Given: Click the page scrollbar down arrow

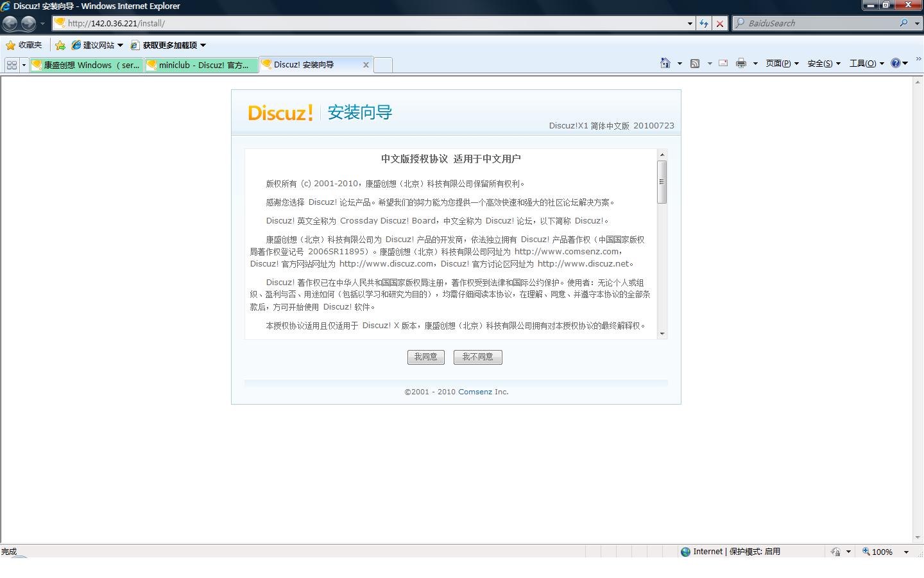Looking at the screenshot, I should [918, 538].
